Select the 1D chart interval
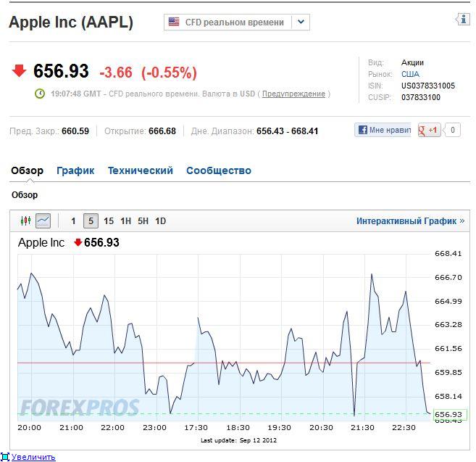 [x=161, y=221]
